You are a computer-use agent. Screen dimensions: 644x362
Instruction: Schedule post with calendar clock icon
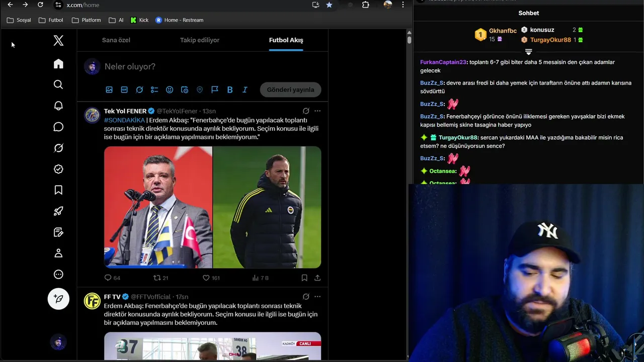click(x=185, y=89)
